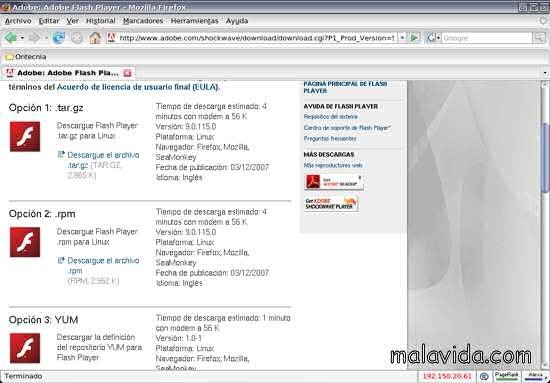
Task: Click the throbber activity icon in menu bar
Action: click(543, 21)
